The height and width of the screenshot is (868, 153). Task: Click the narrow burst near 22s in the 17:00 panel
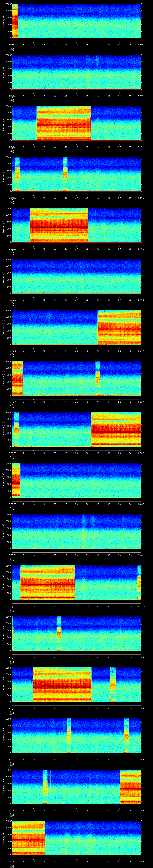(x=59, y=633)
